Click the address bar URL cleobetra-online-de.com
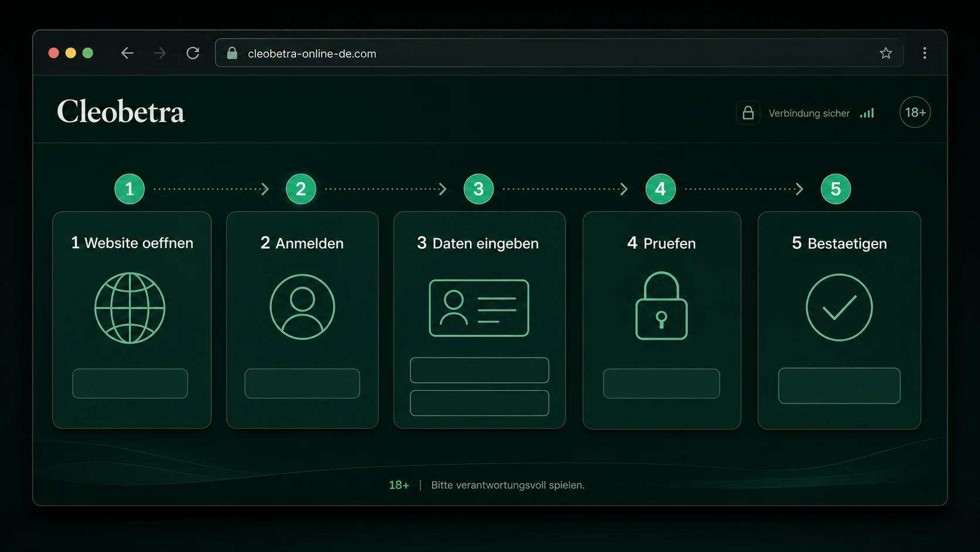Image resolution: width=980 pixels, height=552 pixels. [312, 53]
